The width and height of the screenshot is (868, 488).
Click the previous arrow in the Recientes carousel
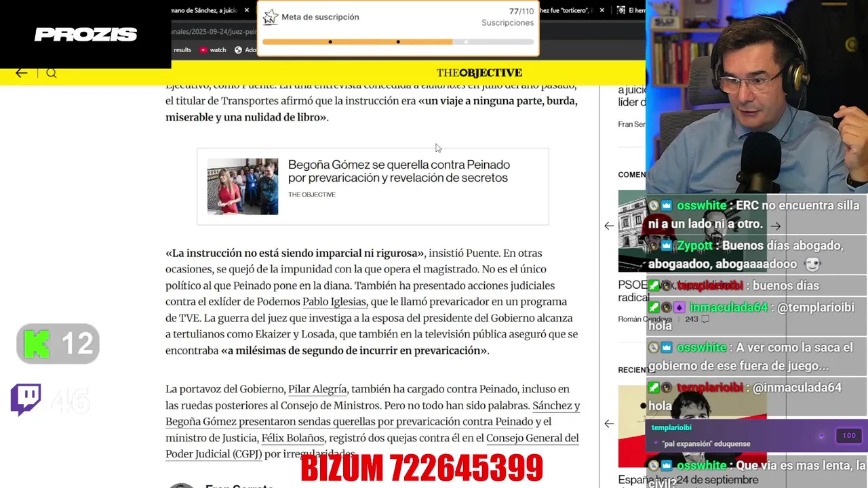609,424
